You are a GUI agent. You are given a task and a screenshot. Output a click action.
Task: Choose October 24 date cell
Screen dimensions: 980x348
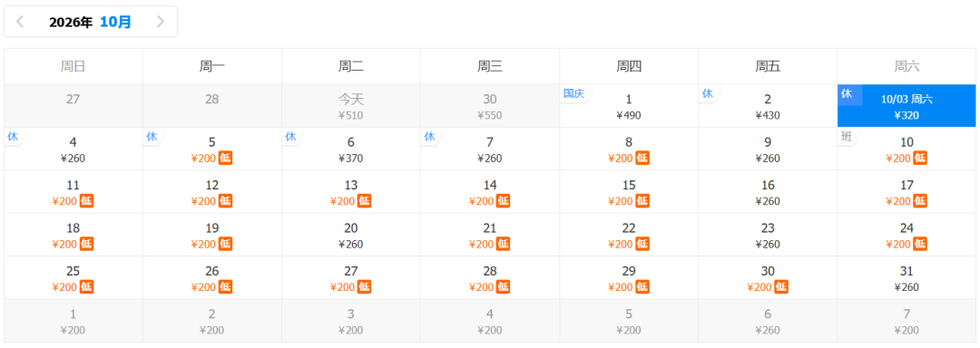click(x=906, y=235)
